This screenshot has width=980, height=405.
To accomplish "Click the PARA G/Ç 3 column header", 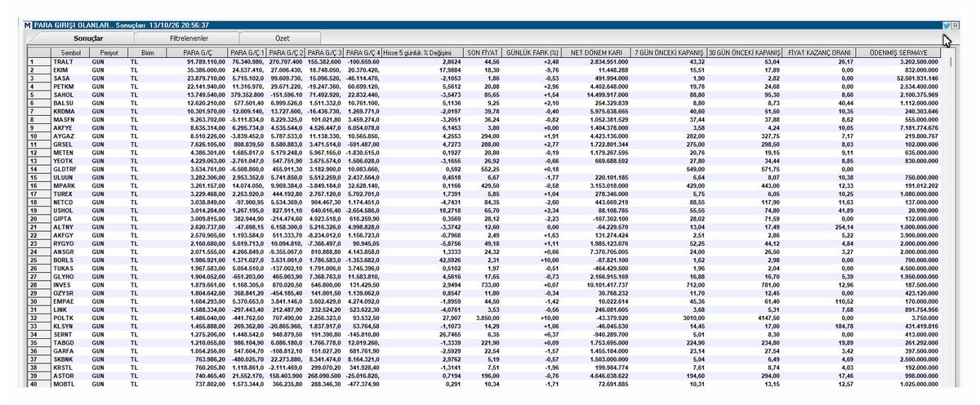I will [325, 51].
